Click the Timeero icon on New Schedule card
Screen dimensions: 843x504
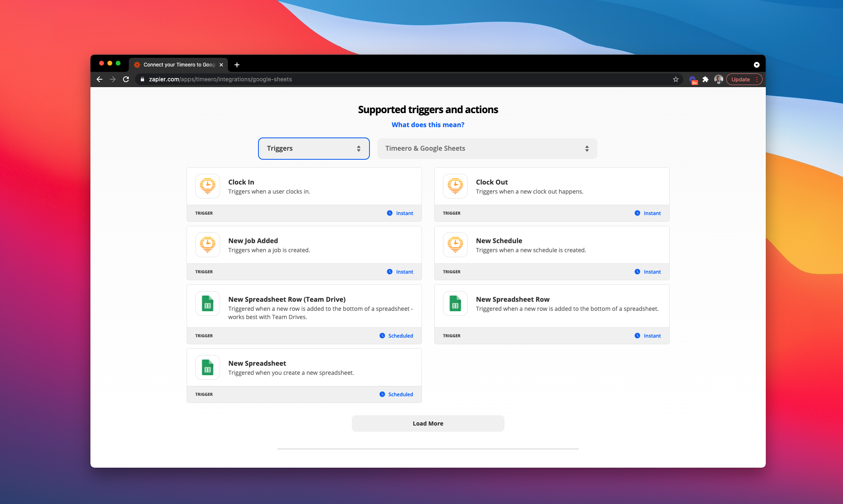(455, 245)
